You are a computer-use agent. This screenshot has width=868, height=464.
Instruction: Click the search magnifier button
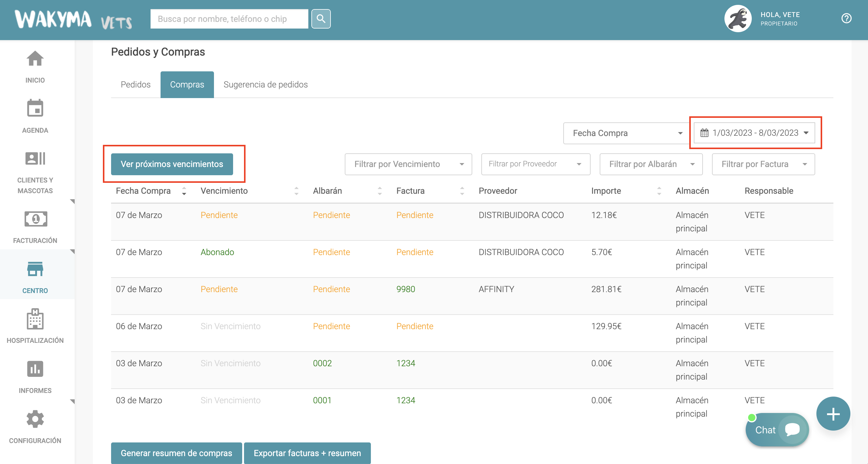[320, 19]
